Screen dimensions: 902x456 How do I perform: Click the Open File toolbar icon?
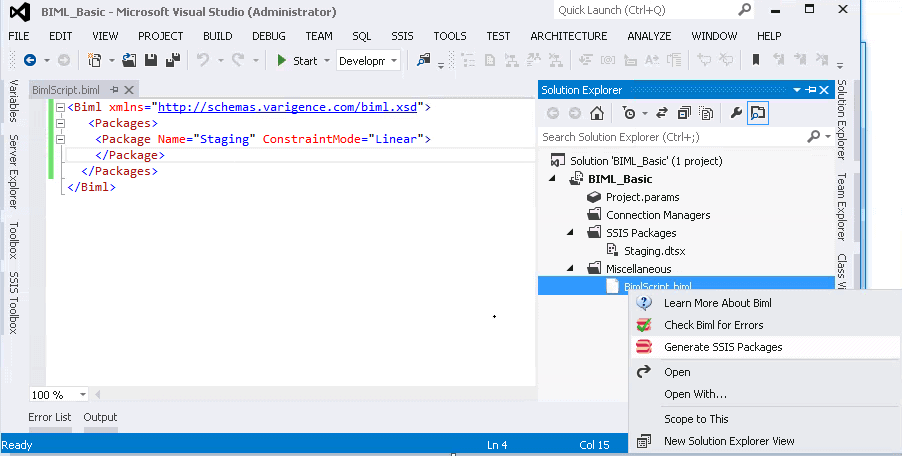[129, 60]
